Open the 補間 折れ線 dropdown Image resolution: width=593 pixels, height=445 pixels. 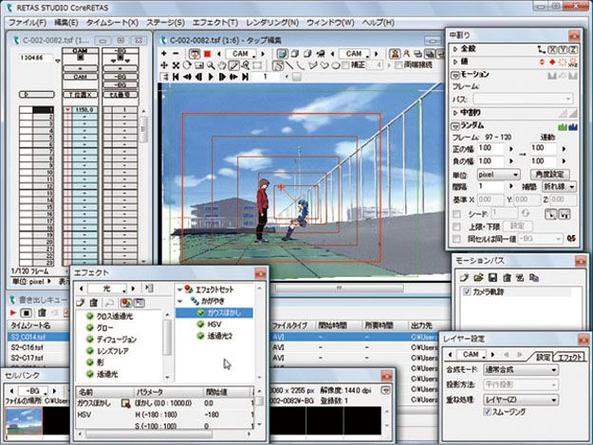coord(559,186)
